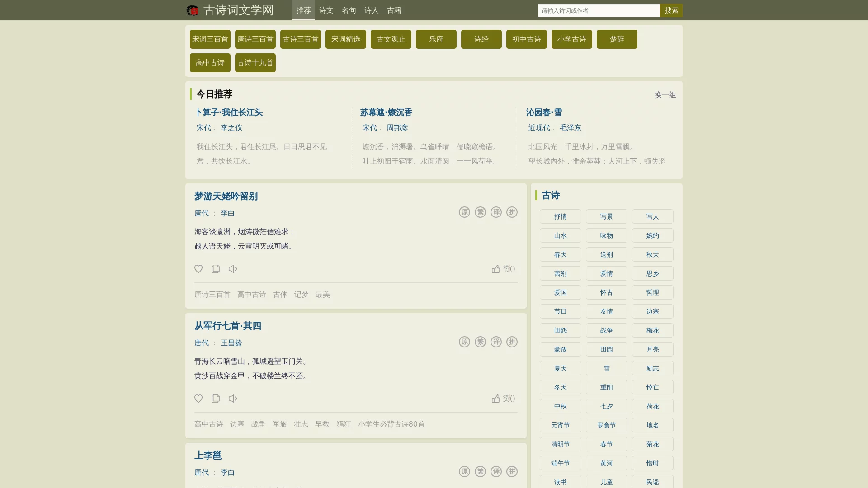Select the 边塞 category tag in sidebar
The image size is (868, 488).
coord(652,312)
